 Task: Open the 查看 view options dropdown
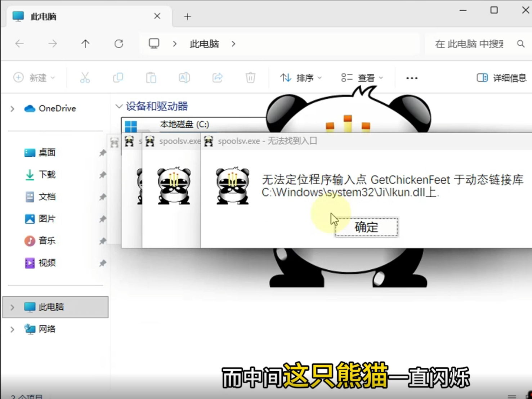(362, 77)
